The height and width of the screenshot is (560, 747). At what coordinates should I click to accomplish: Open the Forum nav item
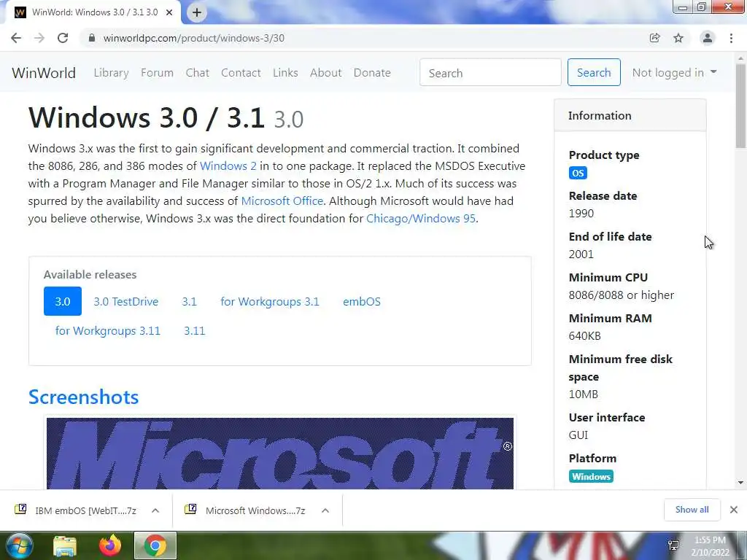[158, 73]
